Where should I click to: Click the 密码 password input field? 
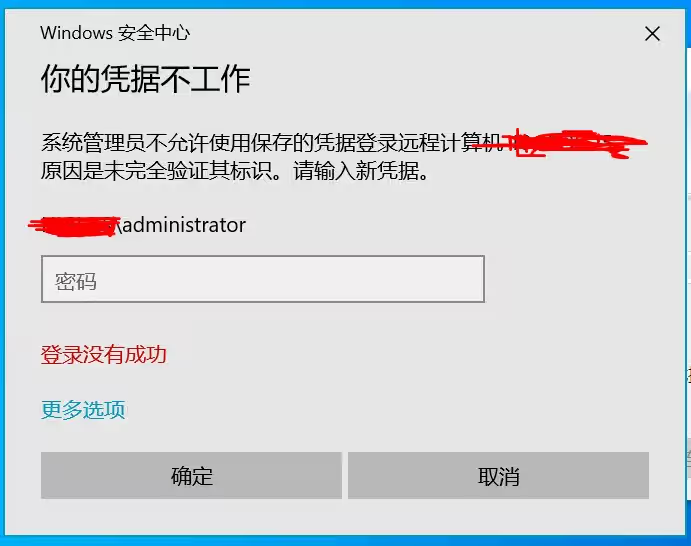click(263, 279)
